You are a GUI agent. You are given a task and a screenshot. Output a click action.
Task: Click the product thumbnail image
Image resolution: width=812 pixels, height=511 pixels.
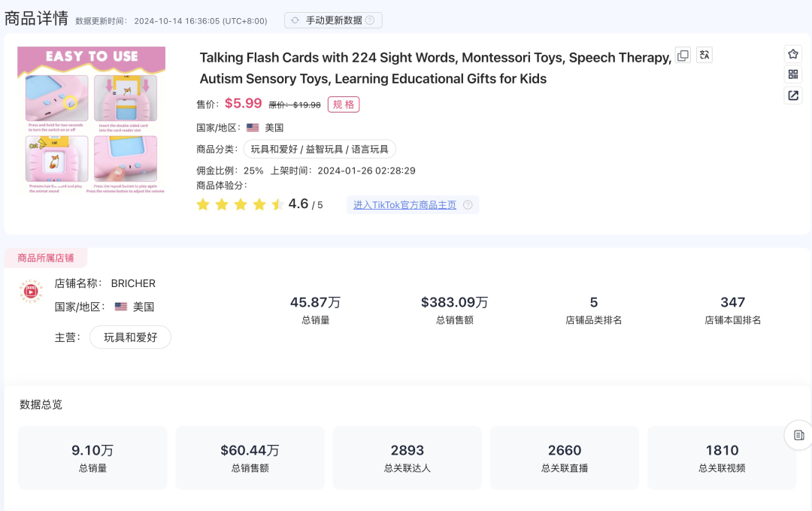point(92,120)
